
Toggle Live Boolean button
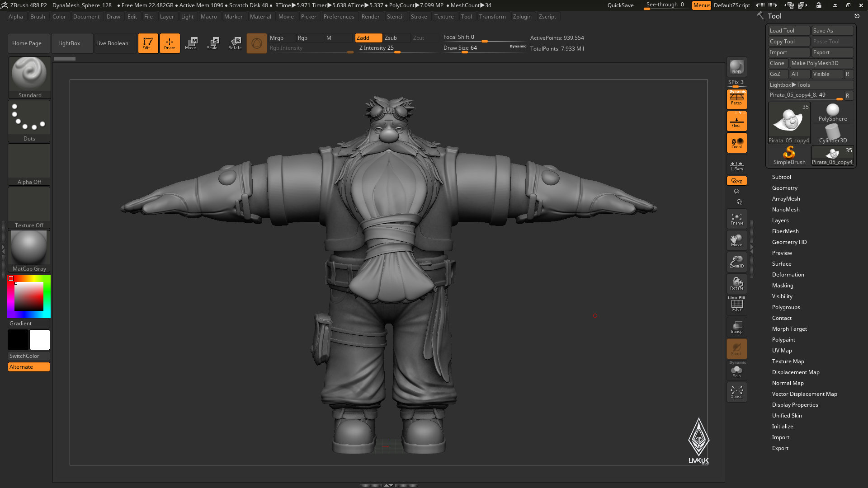click(115, 43)
